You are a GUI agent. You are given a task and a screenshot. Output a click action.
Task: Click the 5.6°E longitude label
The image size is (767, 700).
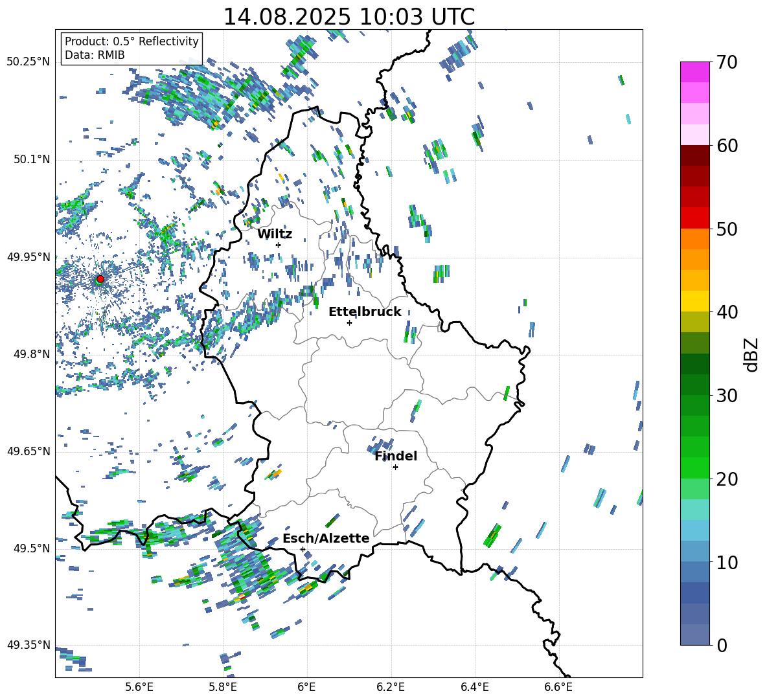click(x=139, y=687)
